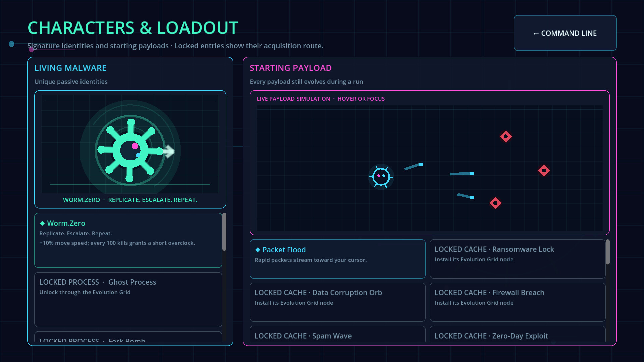This screenshot has height=362, width=644.
Task: Click 'Every payload still evolves during a run'
Action: tap(306, 82)
